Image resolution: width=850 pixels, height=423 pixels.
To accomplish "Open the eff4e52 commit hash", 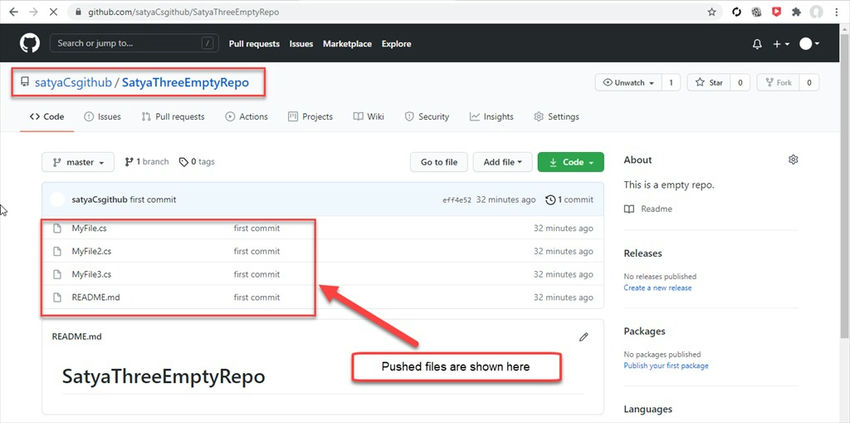I will tap(457, 200).
